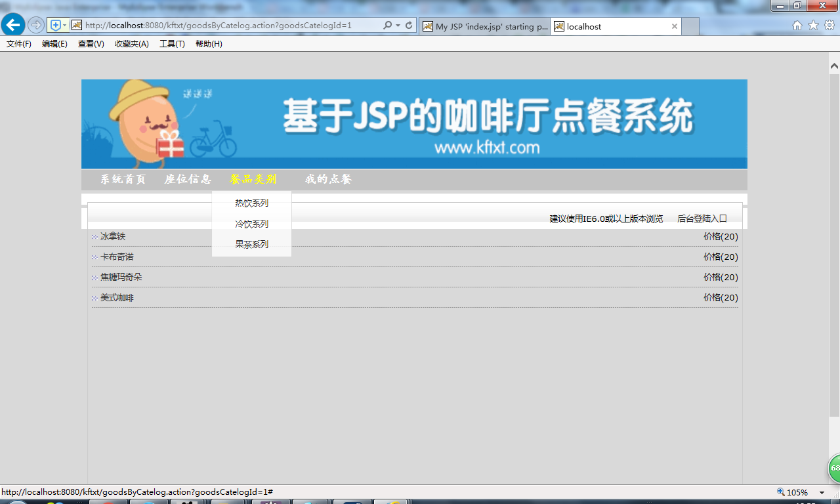Expand the zoom level dropdown arrow
Image resolution: width=840 pixels, height=504 pixels.
click(x=822, y=492)
